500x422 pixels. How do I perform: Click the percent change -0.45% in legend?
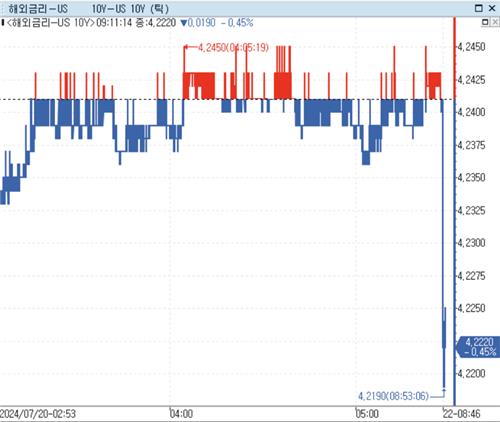(x=237, y=23)
